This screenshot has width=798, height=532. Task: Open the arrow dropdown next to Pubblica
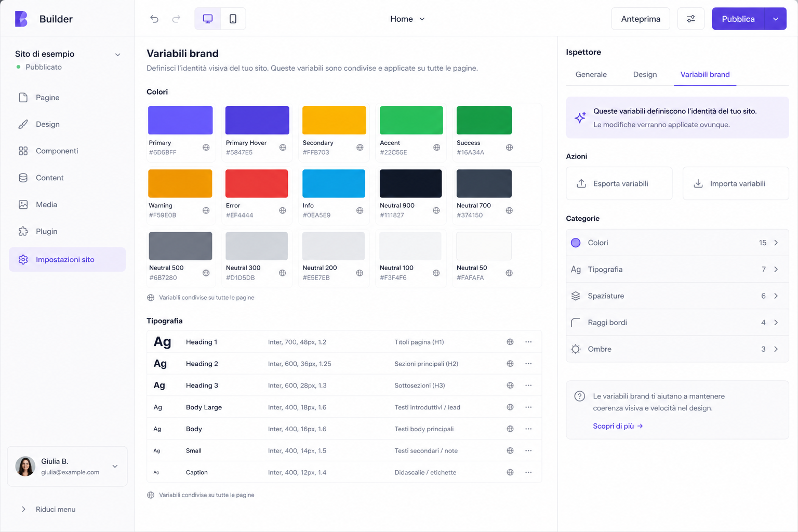[776, 19]
